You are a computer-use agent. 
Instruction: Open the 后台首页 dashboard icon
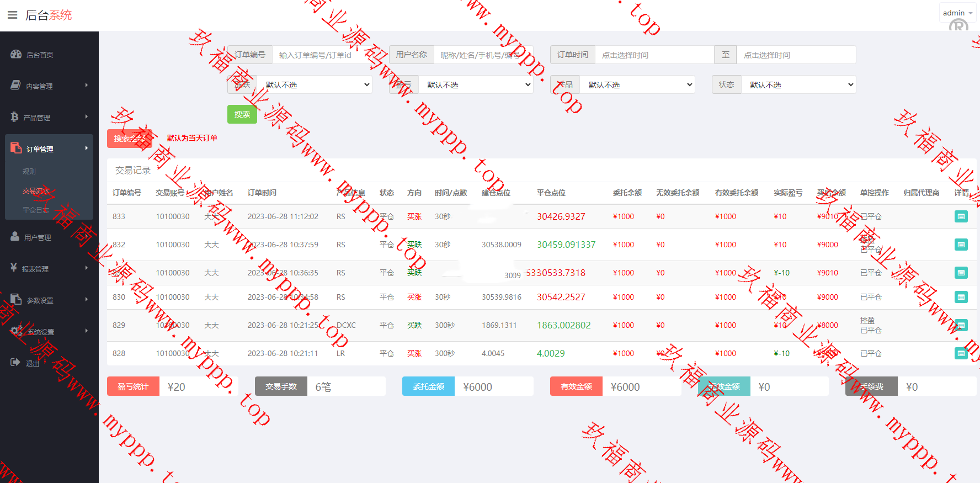click(16, 54)
